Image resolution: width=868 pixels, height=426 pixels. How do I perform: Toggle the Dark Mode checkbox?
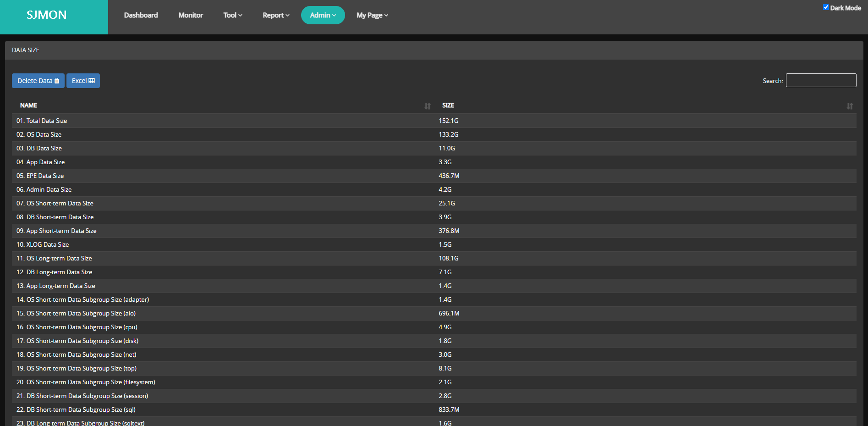tap(826, 7)
